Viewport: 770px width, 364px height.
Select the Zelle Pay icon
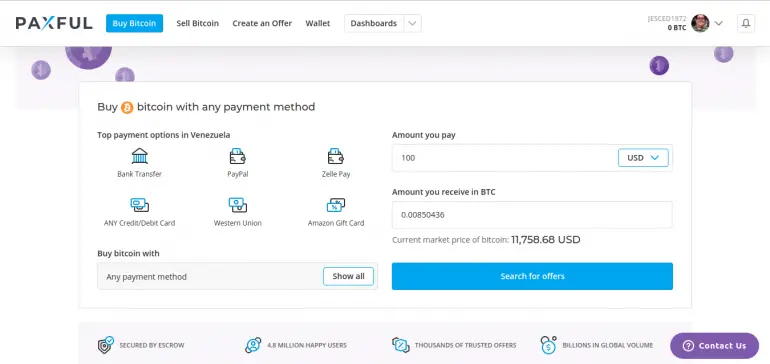coord(336,156)
